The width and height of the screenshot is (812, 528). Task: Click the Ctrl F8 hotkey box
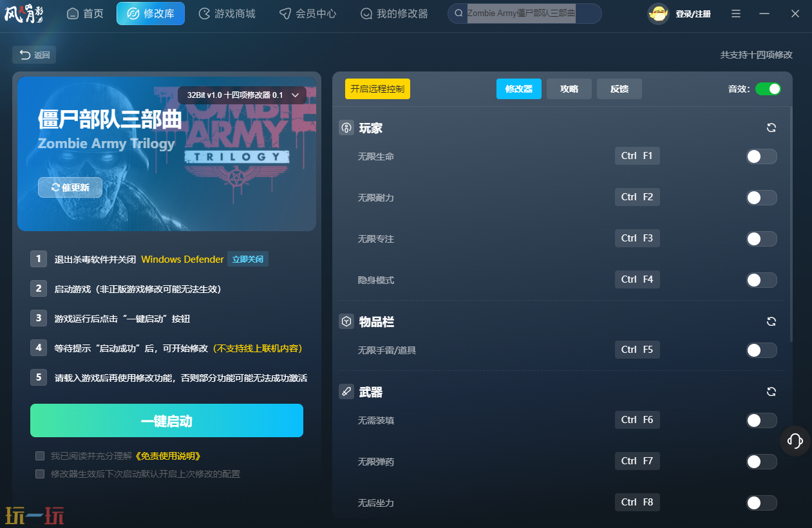tap(637, 502)
